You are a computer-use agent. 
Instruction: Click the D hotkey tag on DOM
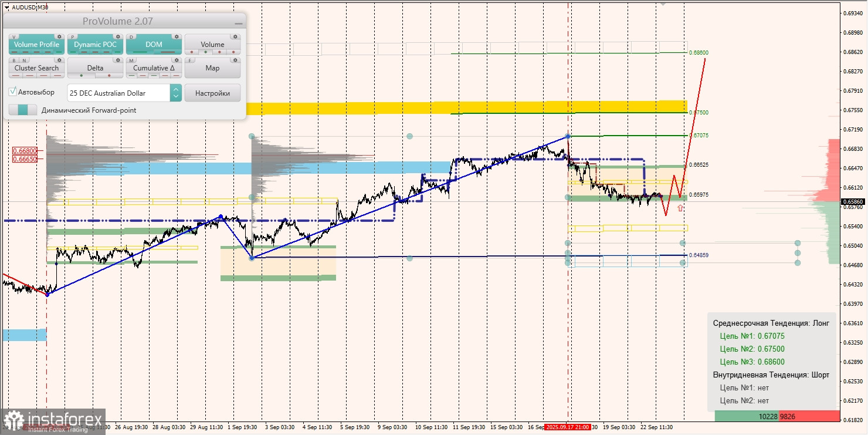click(x=131, y=36)
